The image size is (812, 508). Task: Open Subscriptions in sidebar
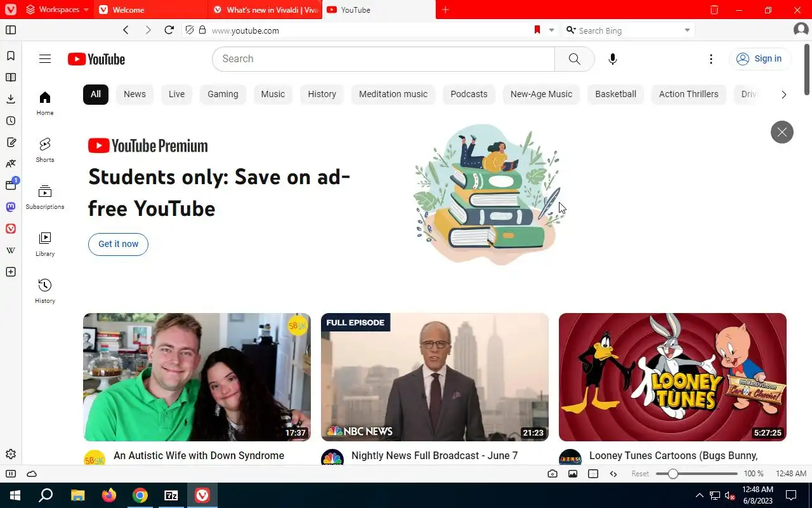coord(45,197)
